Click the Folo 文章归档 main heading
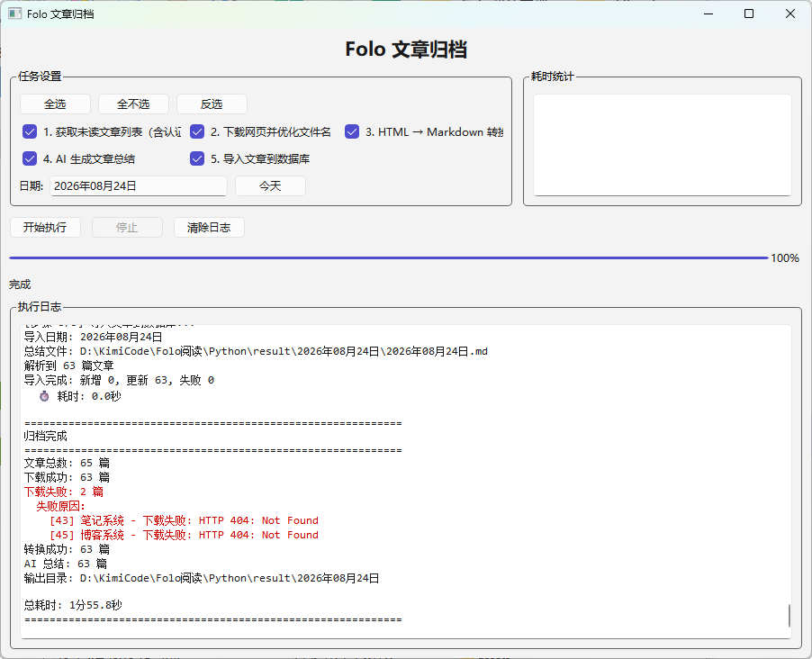 [406, 50]
